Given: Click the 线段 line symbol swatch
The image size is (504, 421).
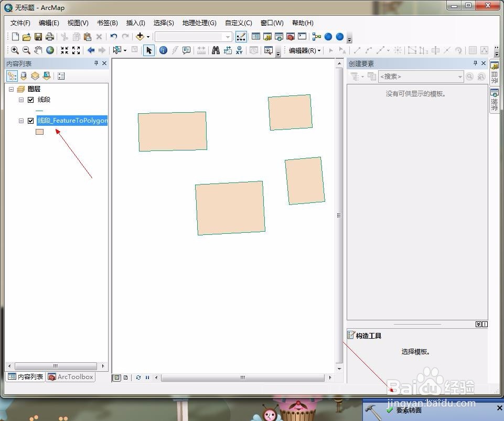Looking at the screenshot, I should pos(39,110).
